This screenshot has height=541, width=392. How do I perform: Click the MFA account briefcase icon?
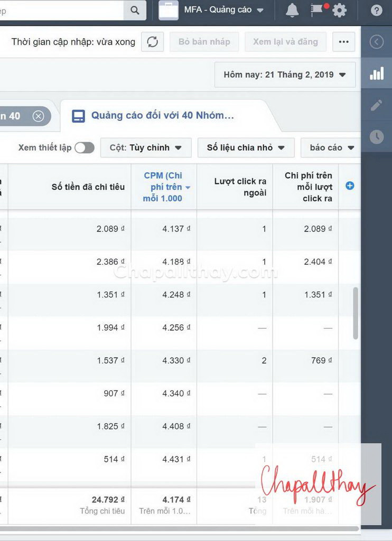(169, 11)
